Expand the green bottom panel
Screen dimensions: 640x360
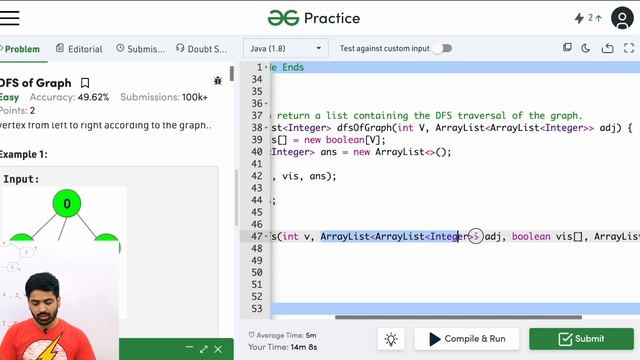[x=204, y=349]
